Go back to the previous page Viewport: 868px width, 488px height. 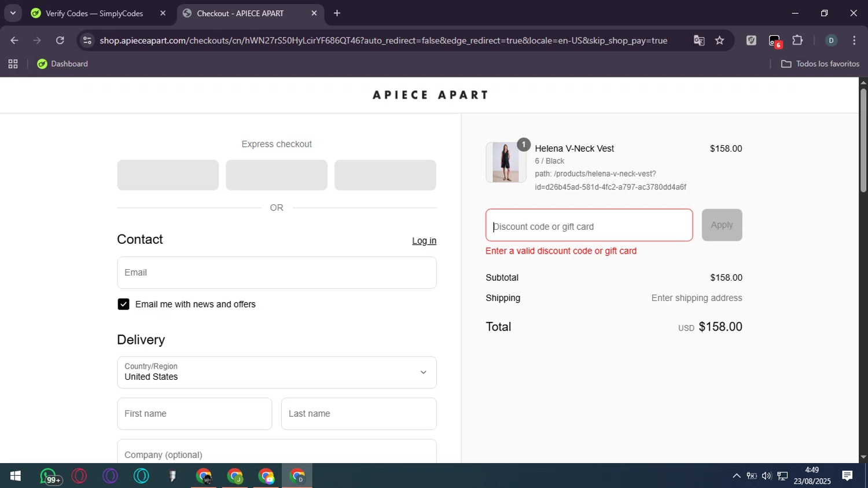[14, 41]
